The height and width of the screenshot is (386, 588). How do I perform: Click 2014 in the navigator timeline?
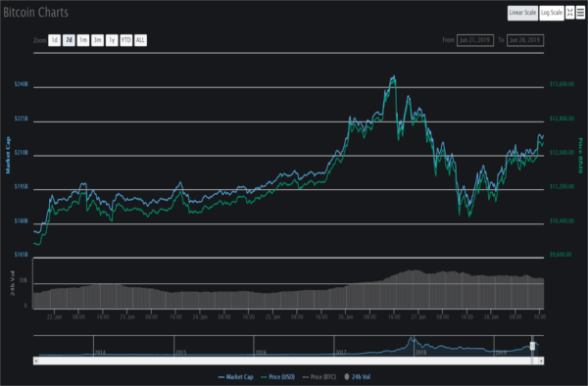[x=100, y=353]
